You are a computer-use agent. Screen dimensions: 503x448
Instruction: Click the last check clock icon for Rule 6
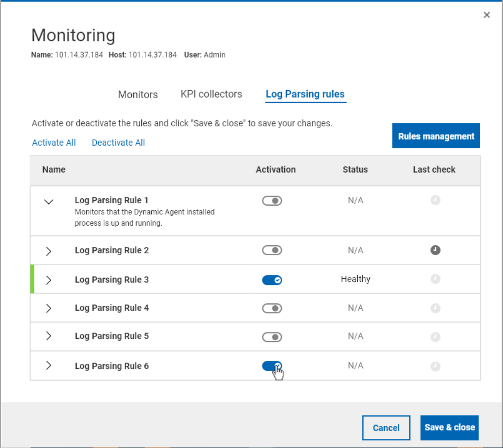(x=435, y=366)
